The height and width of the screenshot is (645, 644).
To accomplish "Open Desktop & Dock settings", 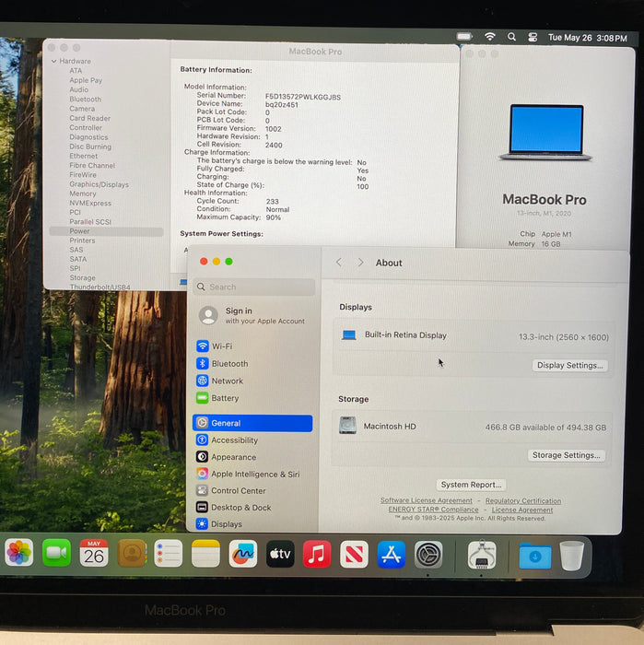I will point(252,508).
